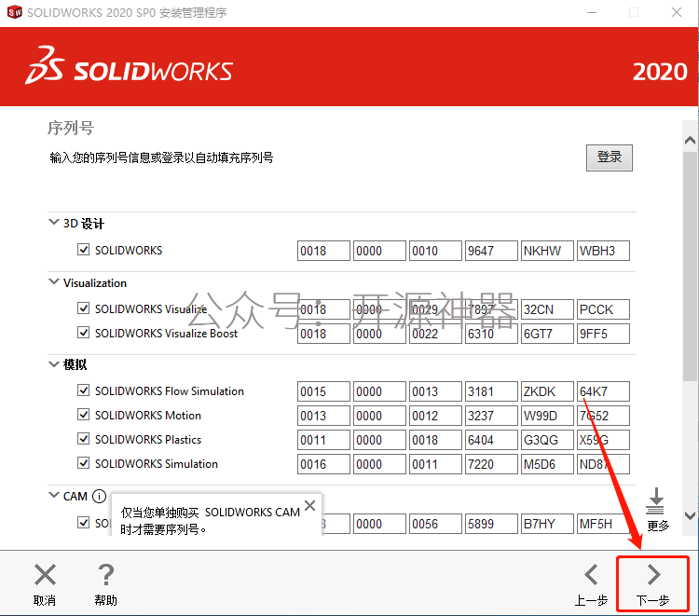This screenshot has width=699, height=616.
Task: Click the 登录 login button
Action: tap(609, 157)
